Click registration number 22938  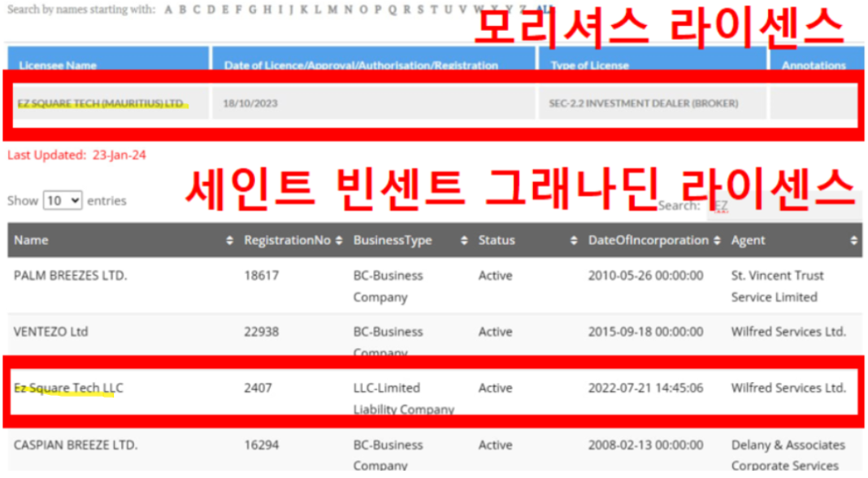(261, 332)
